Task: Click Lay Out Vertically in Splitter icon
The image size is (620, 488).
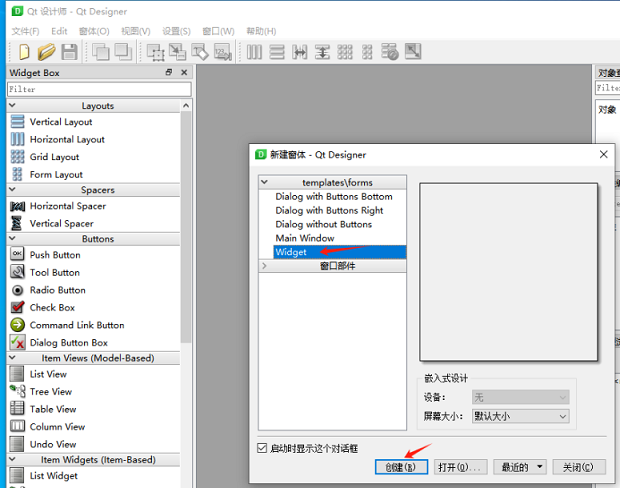Action: tap(322, 52)
